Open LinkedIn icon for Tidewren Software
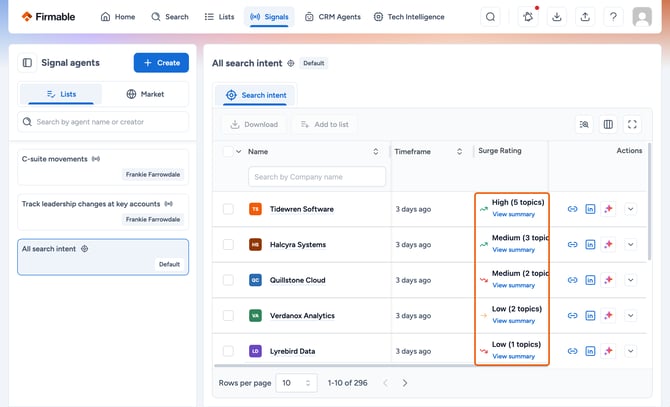The image size is (670, 407). 590,209
